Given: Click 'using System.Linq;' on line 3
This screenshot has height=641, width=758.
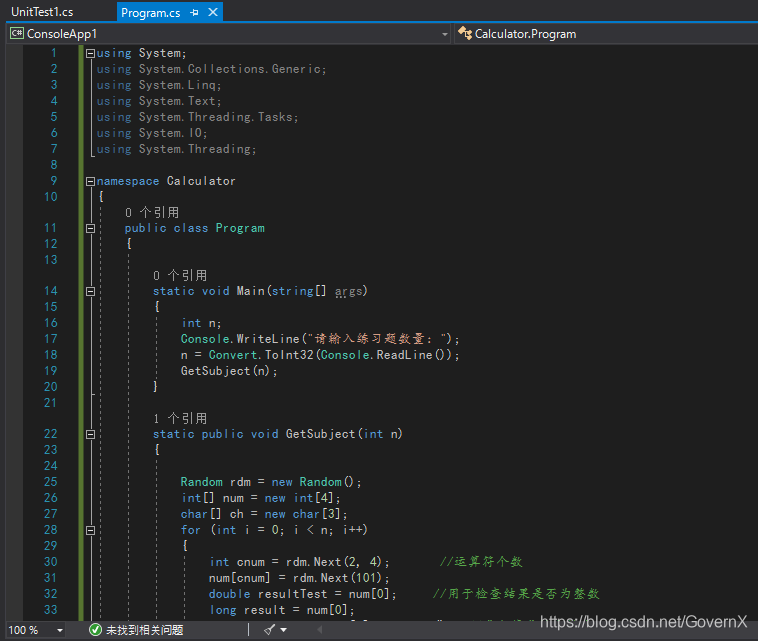Looking at the screenshot, I should point(159,85).
